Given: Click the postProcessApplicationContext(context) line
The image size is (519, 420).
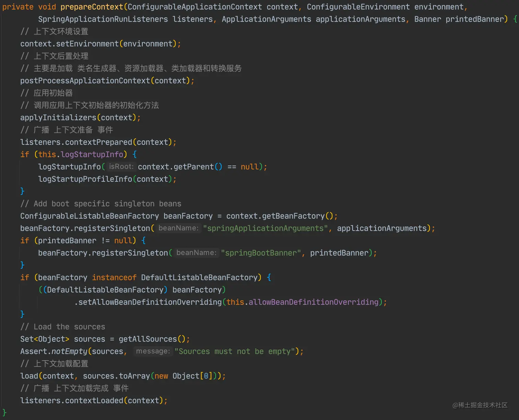Looking at the screenshot, I should tap(107, 81).
